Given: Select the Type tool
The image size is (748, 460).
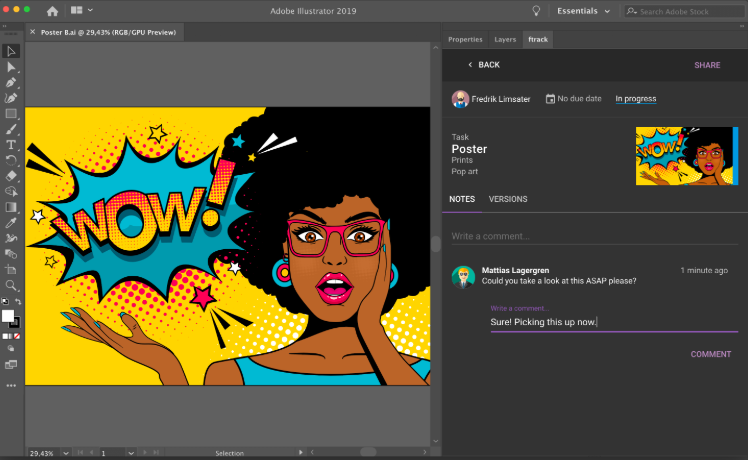Looking at the screenshot, I should click(11, 145).
